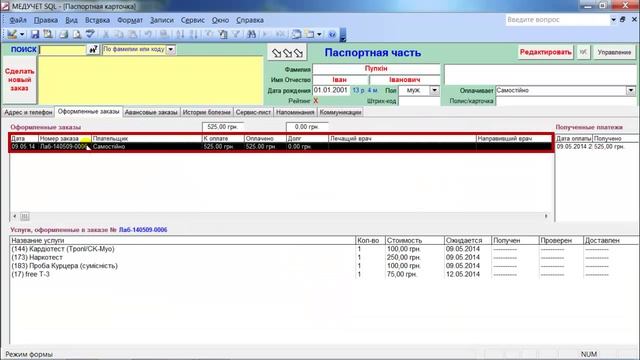Open the Окно menu
Image resolution: width=640 pixels, height=360 pixels.
(220, 20)
